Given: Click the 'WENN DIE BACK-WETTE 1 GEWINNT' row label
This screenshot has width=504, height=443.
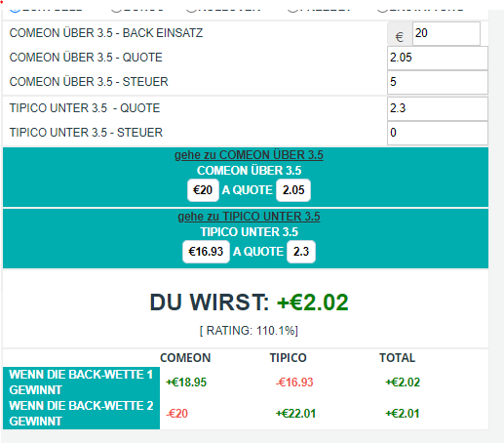Looking at the screenshot, I should pyautogui.click(x=81, y=383).
